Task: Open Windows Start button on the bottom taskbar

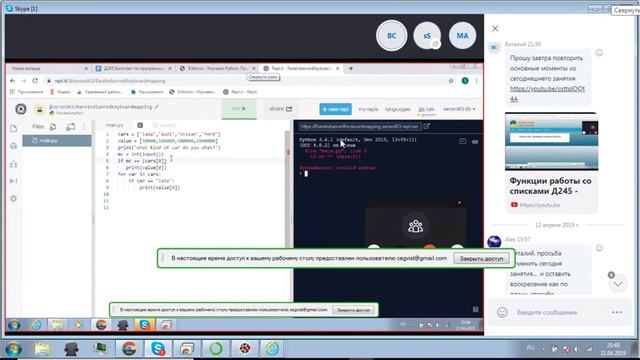Action: [x=13, y=349]
